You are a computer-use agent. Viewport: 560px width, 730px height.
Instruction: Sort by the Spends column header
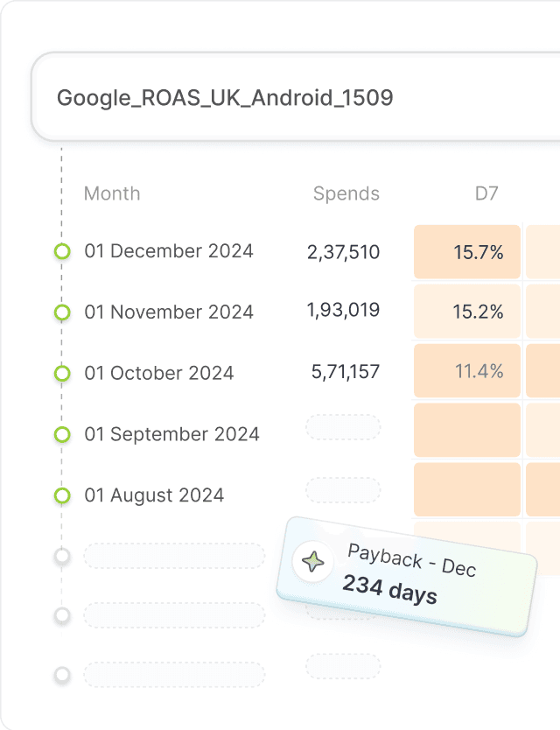tap(346, 193)
